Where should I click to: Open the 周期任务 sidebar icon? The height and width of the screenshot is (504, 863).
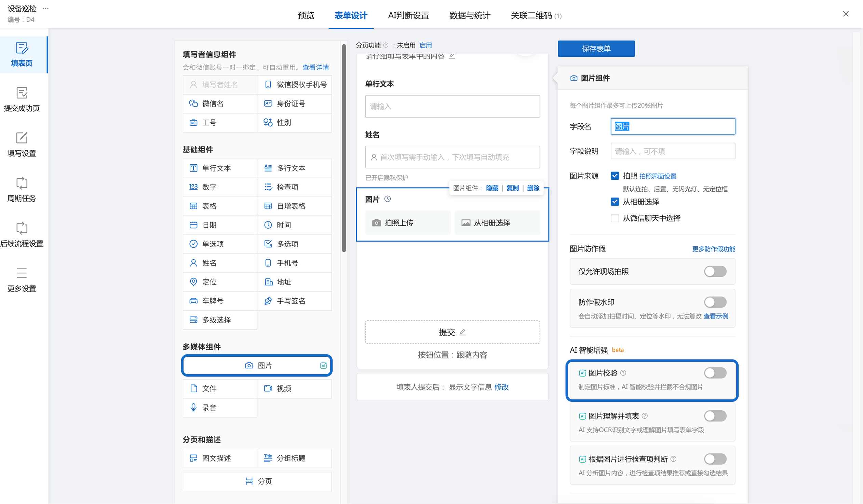click(22, 183)
